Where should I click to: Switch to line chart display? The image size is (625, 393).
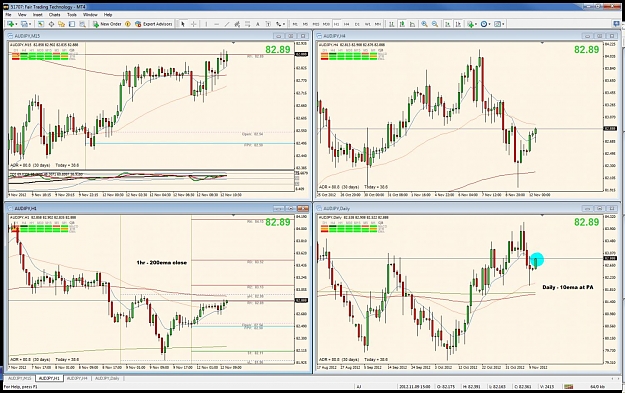[413, 24]
